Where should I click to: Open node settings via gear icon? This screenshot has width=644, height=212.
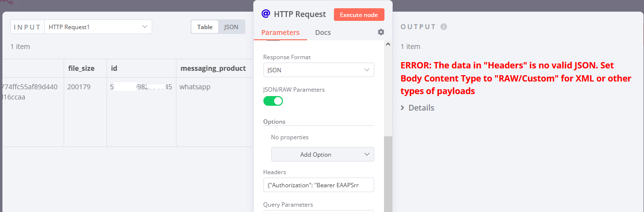point(381,32)
